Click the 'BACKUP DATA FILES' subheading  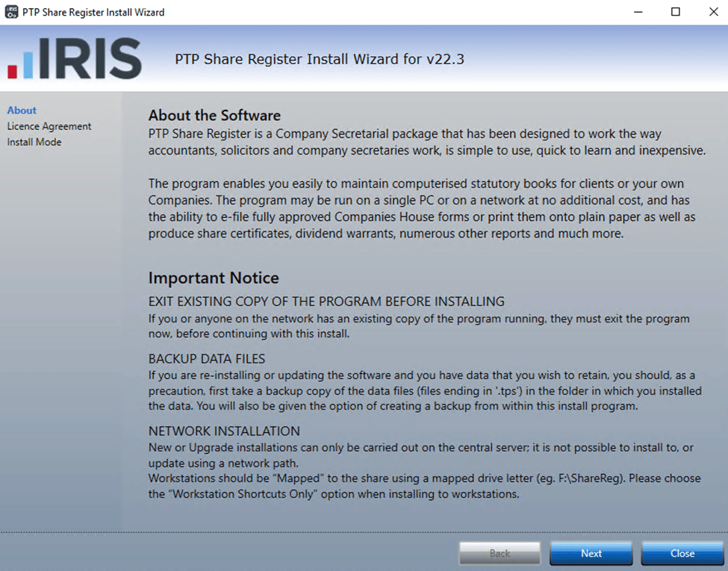tap(207, 359)
